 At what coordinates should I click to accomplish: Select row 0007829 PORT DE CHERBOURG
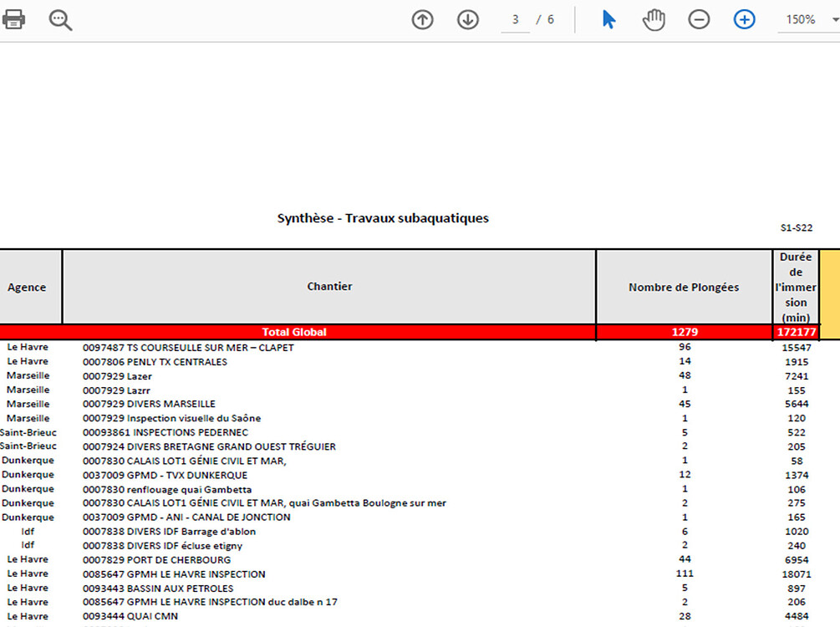(x=159, y=558)
